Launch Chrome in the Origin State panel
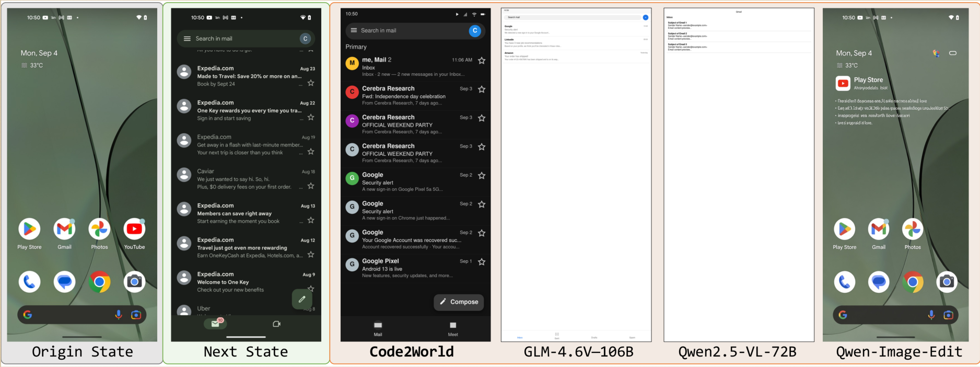This screenshot has height=367, width=980. click(99, 282)
